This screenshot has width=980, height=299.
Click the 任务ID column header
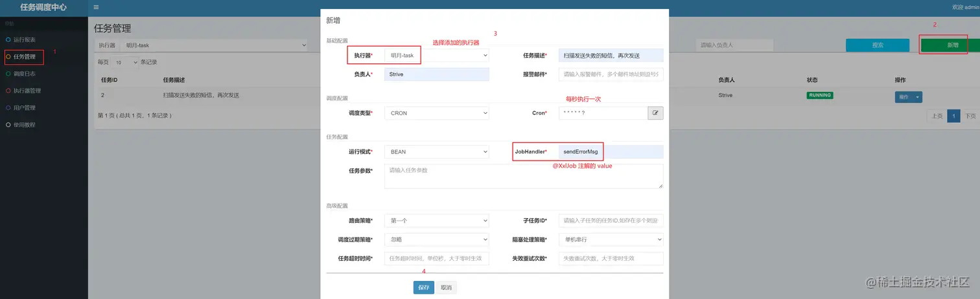click(x=109, y=80)
